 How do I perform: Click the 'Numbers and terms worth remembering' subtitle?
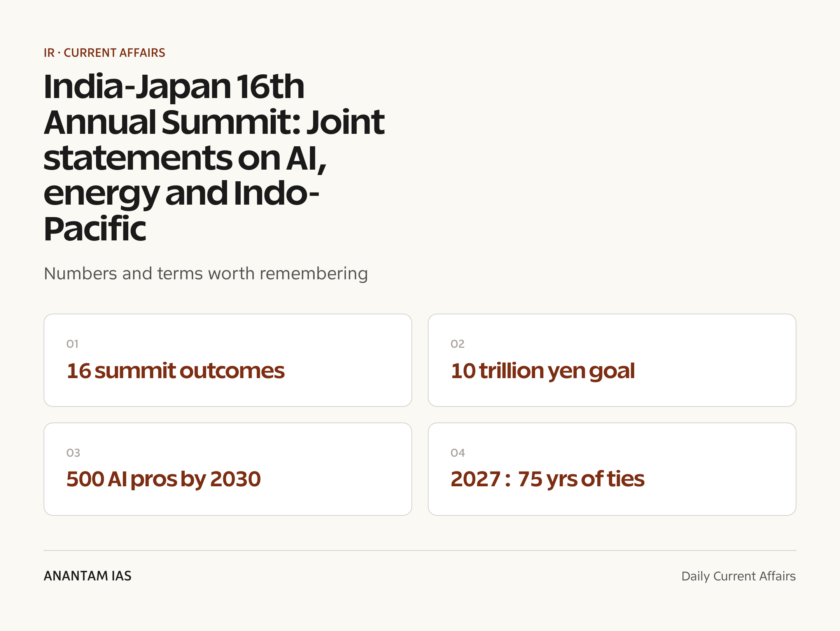pos(206,273)
